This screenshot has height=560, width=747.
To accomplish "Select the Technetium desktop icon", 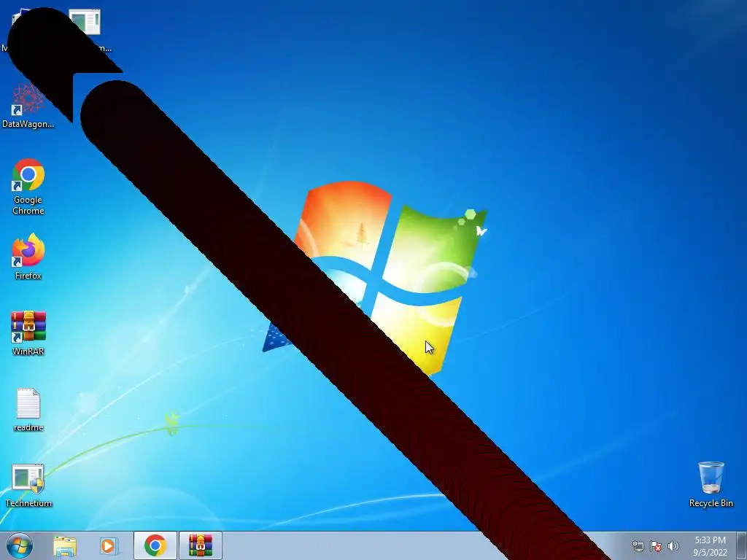I will pos(28,485).
